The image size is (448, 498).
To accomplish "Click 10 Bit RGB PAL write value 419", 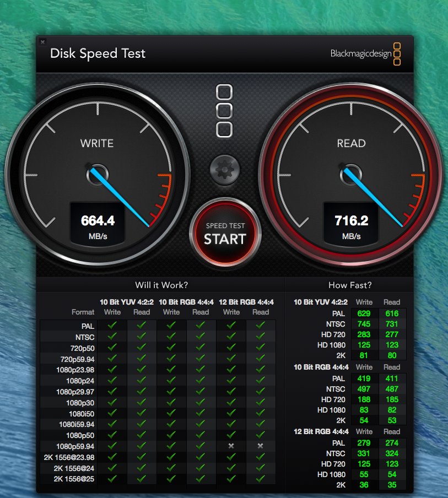I will pos(364,378).
